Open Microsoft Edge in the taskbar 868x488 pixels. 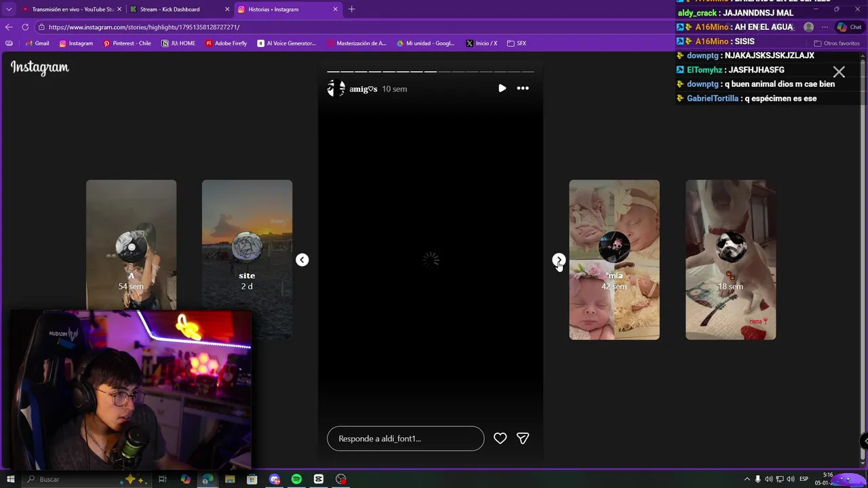(208, 479)
